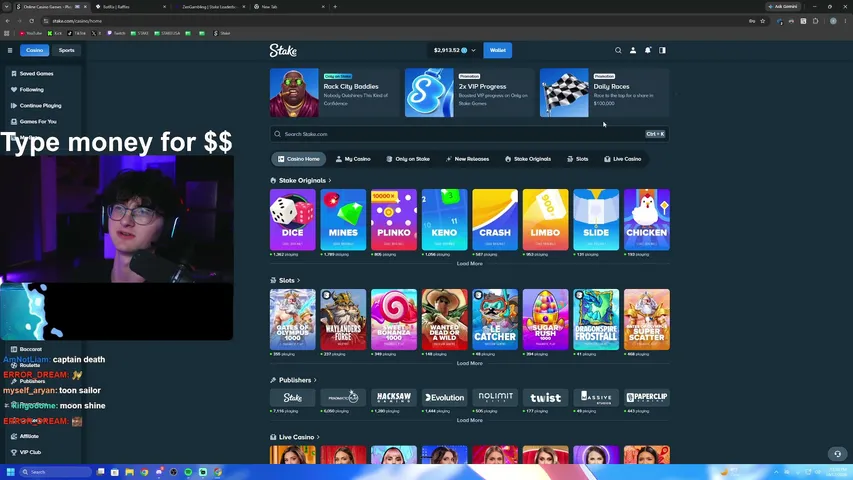Screen dimensions: 853x480
Task: Open Gates of Olympus 1000 slot
Action: [x=293, y=319]
